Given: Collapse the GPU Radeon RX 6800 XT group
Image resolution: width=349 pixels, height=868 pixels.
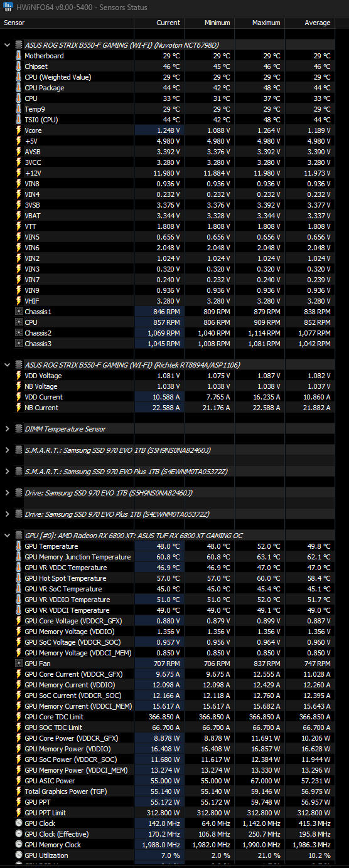Looking at the screenshot, I should [7, 536].
